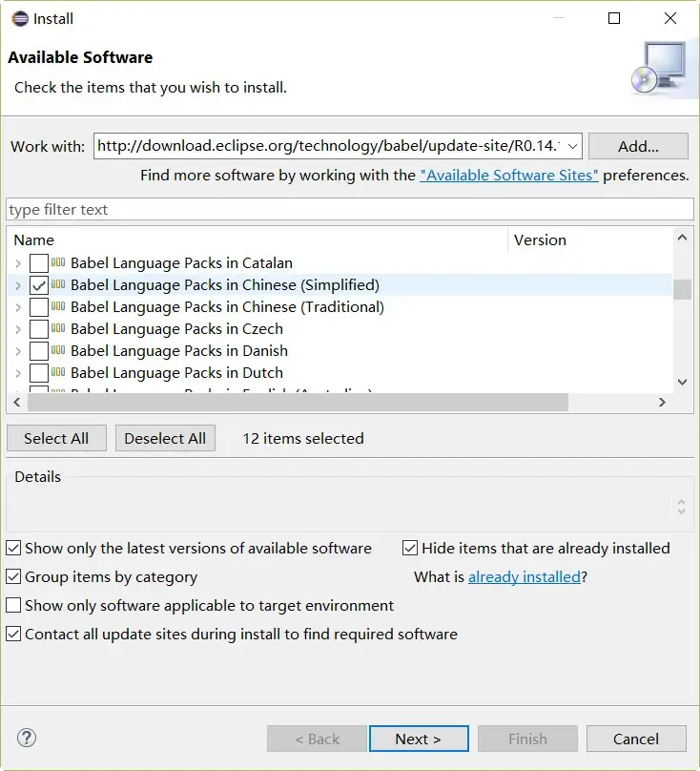
Task: Expand the Chinese (Simplified) packs node
Action: [18, 285]
